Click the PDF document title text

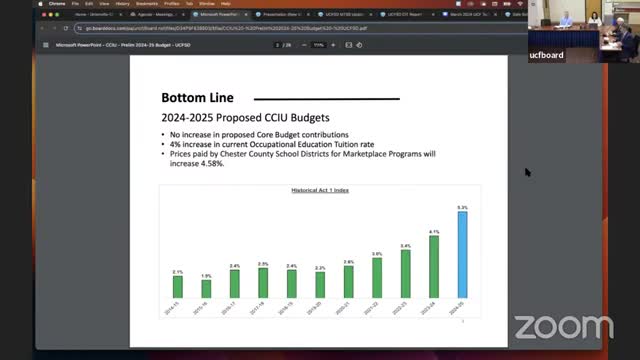pyautogui.click(x=123, y=45)
